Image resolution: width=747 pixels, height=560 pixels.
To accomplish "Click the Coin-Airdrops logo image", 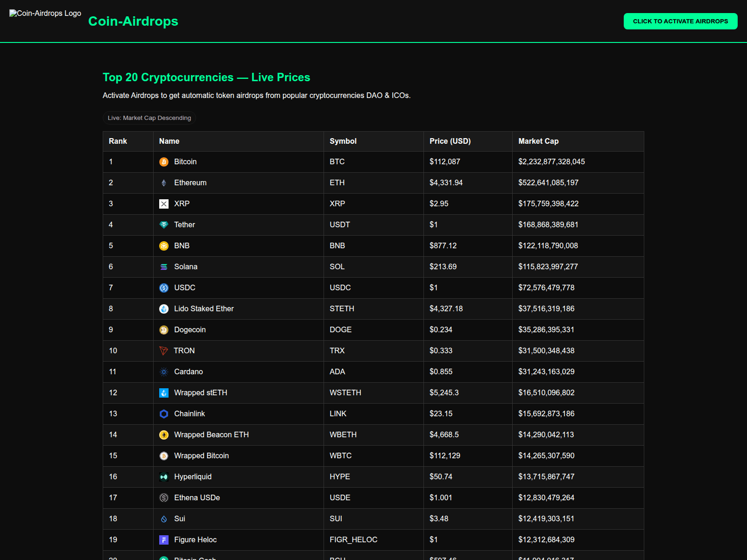I will pyautogui.click(x=45, y=14).
